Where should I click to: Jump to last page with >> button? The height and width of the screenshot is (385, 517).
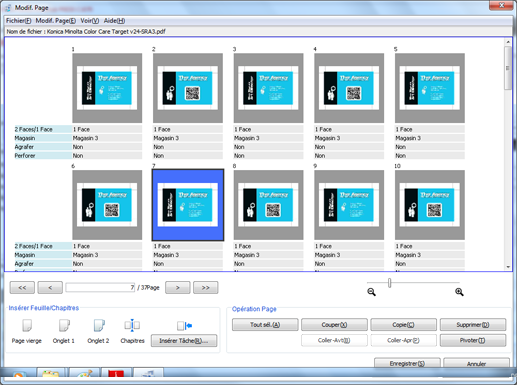(206, 287)
